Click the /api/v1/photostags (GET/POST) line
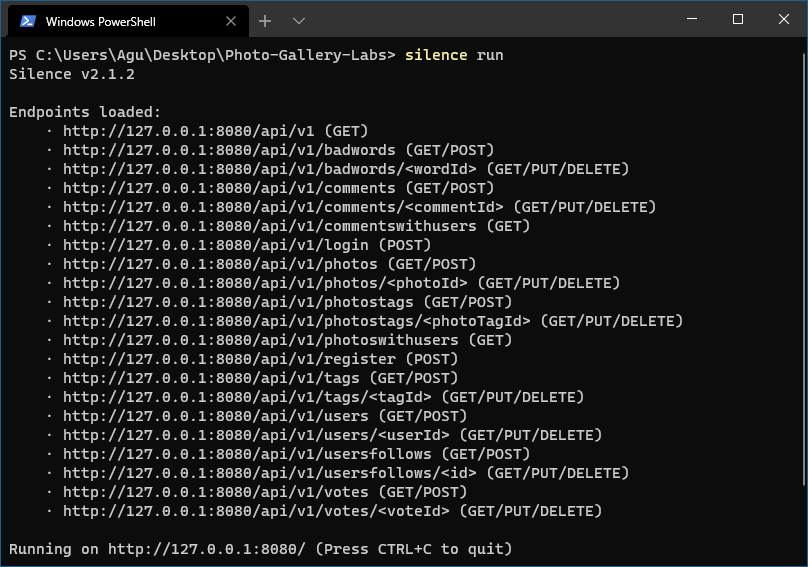 pyautogui.click(x=288, y=302)
